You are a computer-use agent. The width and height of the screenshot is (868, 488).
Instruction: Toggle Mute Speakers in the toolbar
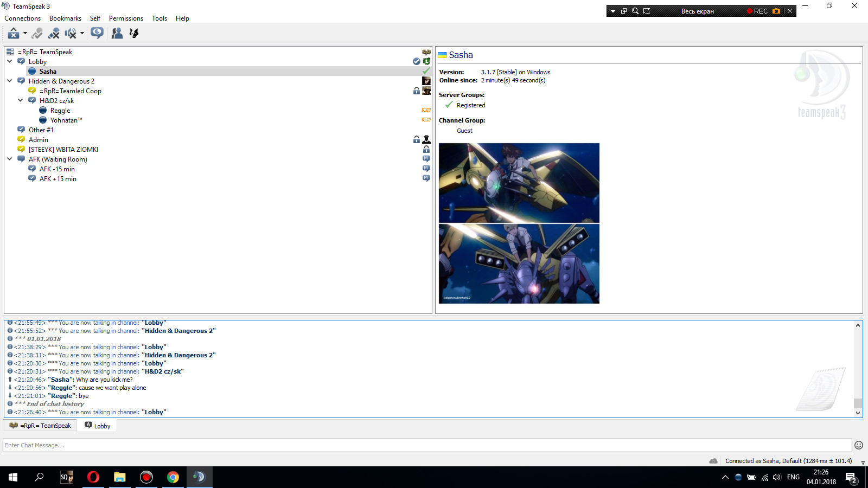71,34
